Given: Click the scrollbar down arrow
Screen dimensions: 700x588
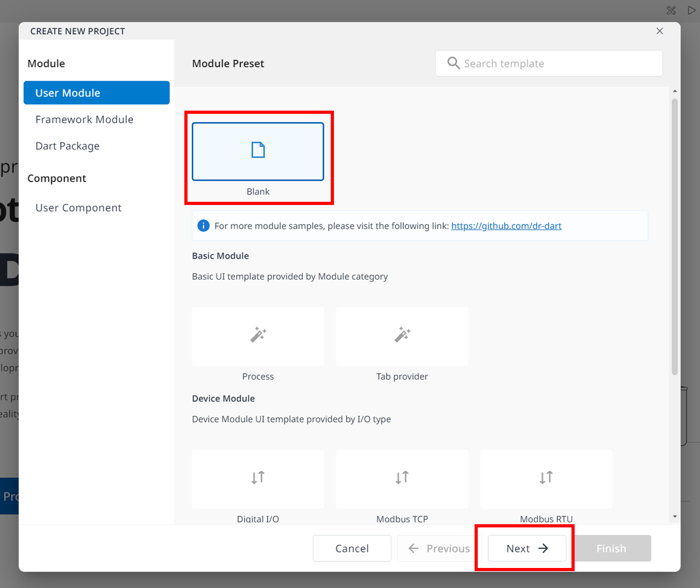Looking at the screenshot, I should pos(675,517).
